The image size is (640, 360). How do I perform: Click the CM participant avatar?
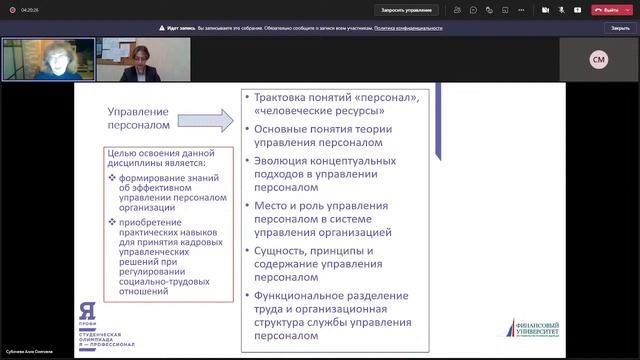[x=598, y=60]
